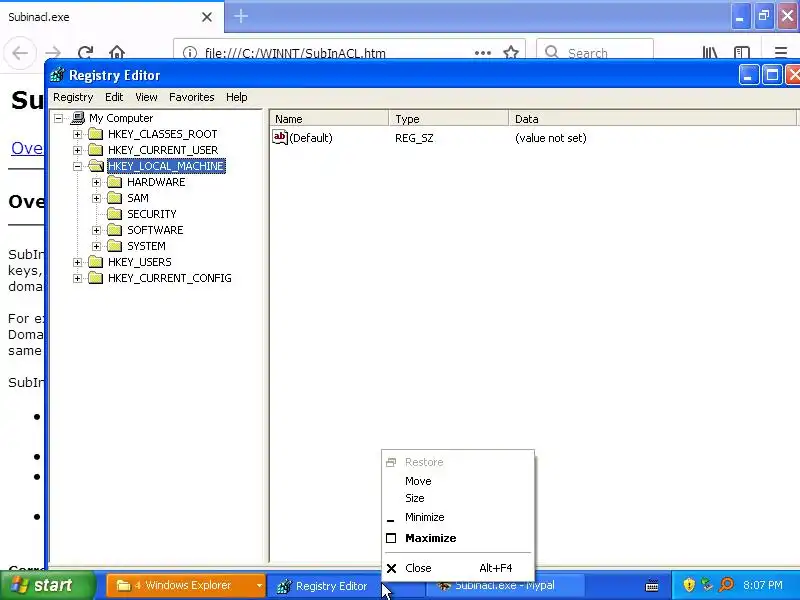Go to the browser home page
Viewport: 800px width, 600px height.
tap(117, 53)
